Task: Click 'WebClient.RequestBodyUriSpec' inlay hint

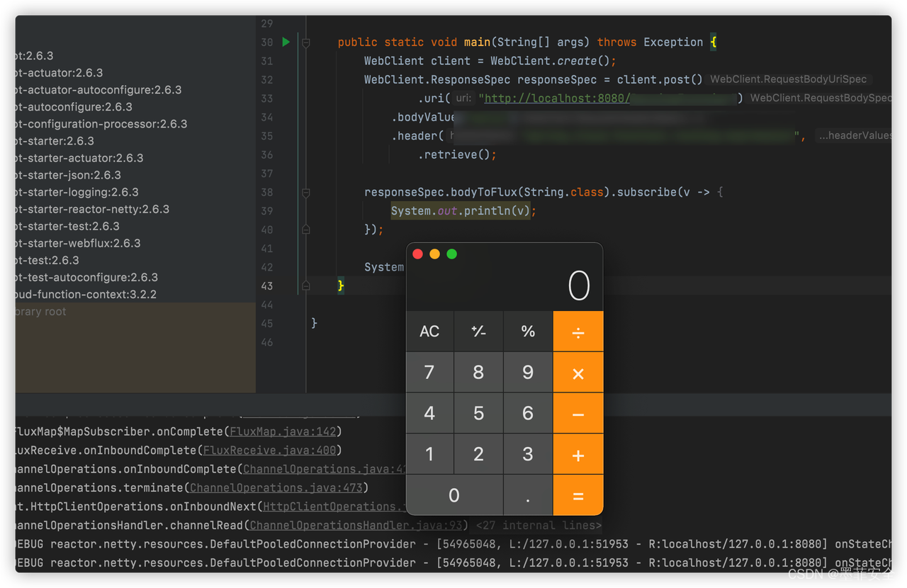Action: (789, 79)
